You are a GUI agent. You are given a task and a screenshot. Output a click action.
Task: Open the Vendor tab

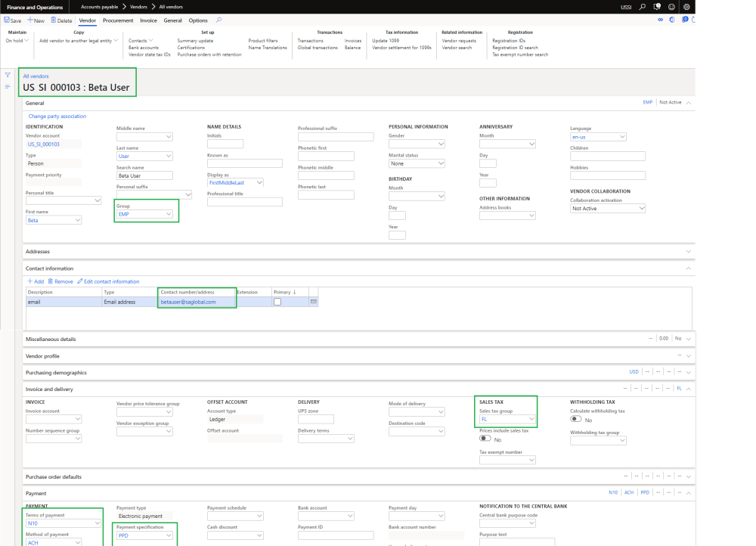(87, 20)
